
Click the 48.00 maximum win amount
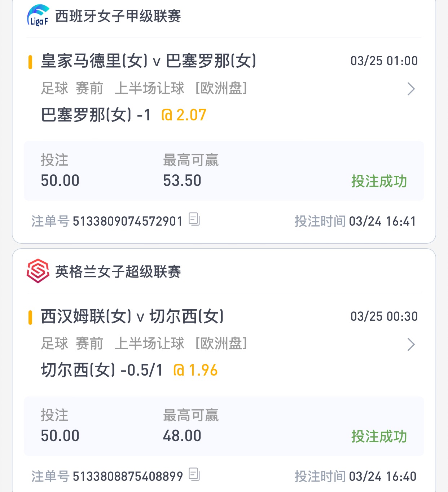182,436
